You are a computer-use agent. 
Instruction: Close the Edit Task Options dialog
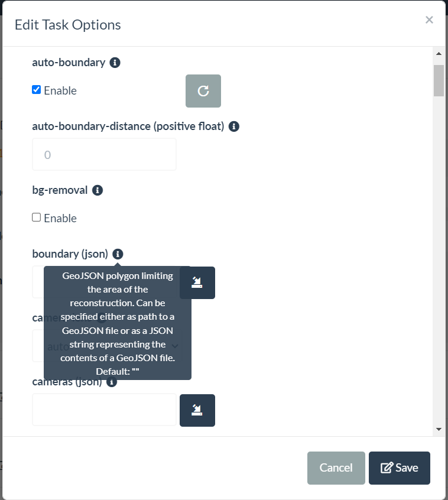(429, 20)
